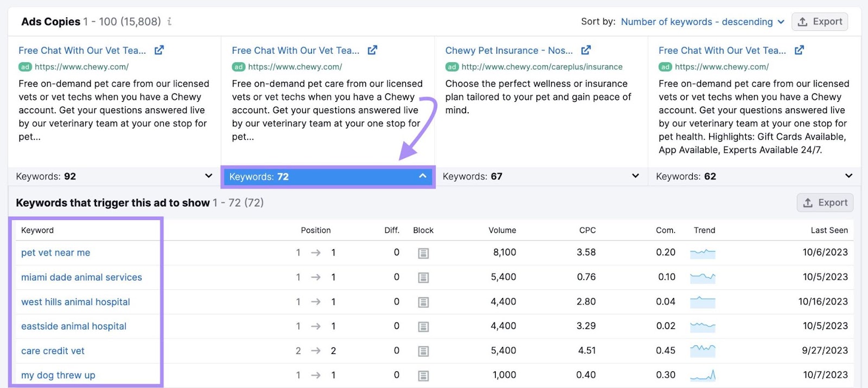
Task: Open keyword pet vet near me
Action: pyautogui.click(x=56, y=253)
